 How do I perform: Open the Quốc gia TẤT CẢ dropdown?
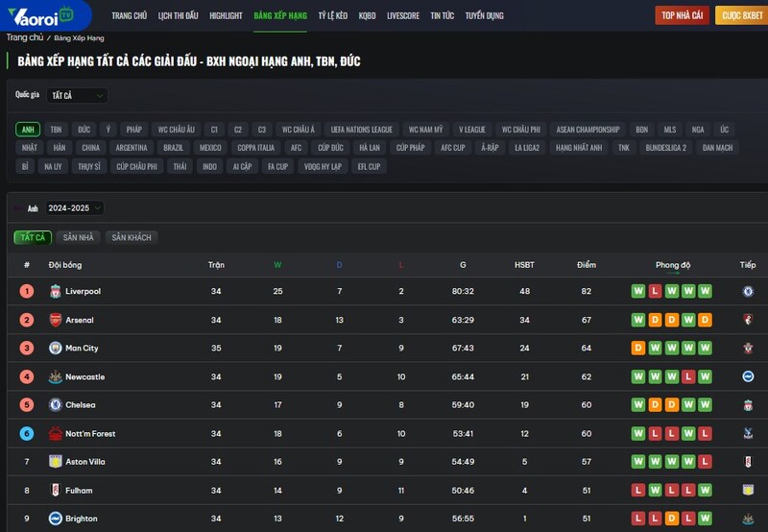(x=78, y=95)
